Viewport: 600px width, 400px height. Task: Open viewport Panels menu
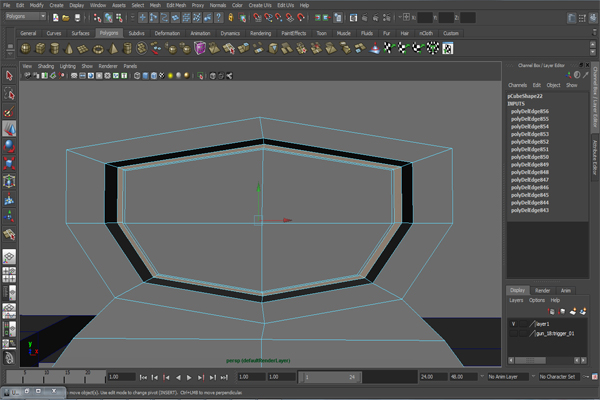pyautogui.click(x=130, y=66)
